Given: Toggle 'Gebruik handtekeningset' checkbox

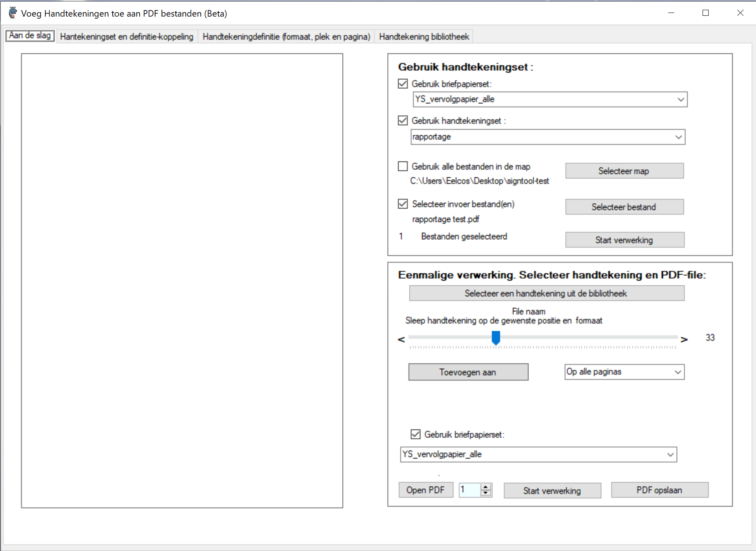Looking at the screenshot, I should click(403, 121).
